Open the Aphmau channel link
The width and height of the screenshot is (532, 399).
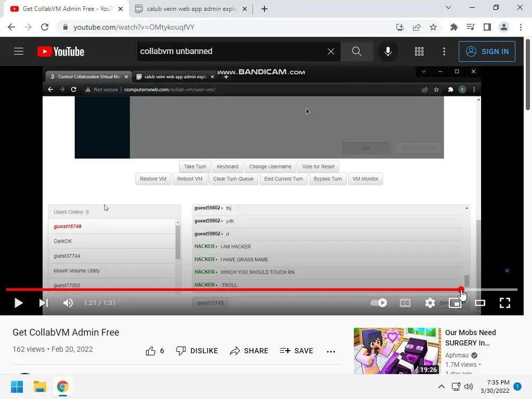point(457,355)
